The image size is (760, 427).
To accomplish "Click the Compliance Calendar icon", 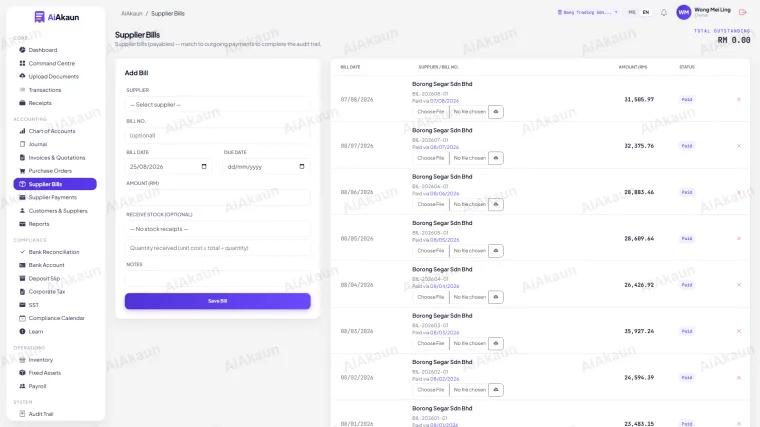I will (x=22, y=318).
